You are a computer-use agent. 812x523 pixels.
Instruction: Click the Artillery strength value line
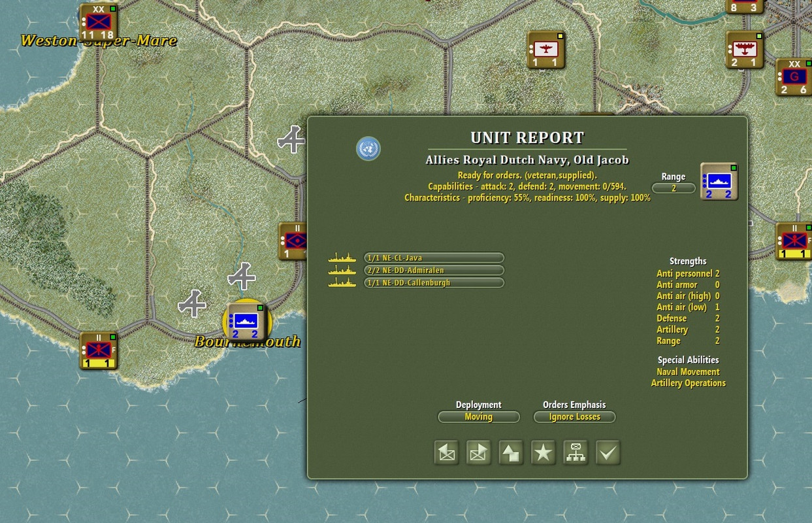coord(688,329)
